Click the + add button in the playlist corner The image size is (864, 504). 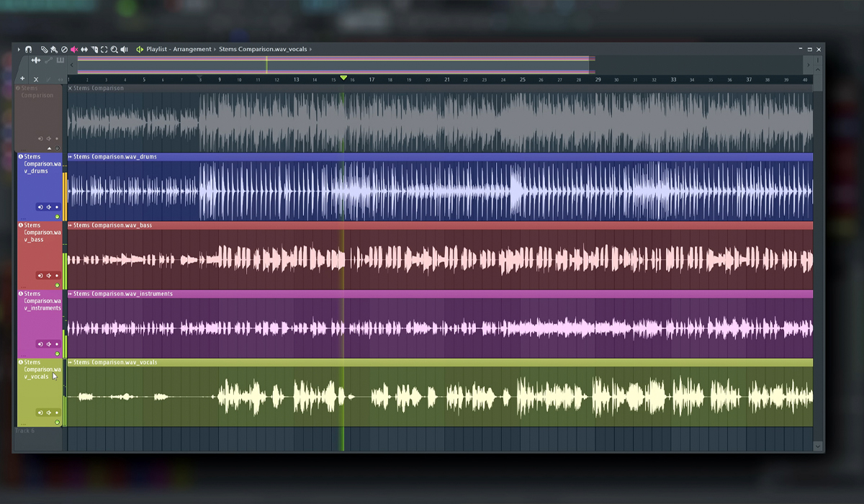click(22, 78)
